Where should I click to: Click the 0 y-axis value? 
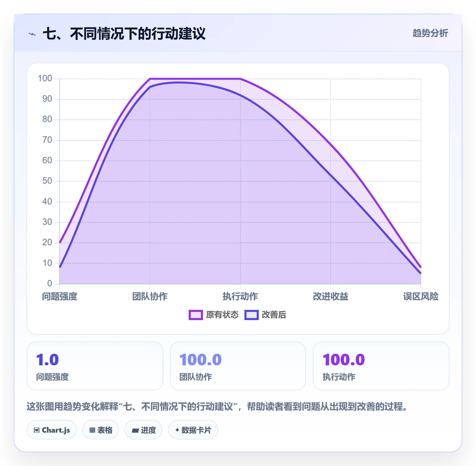50,283
